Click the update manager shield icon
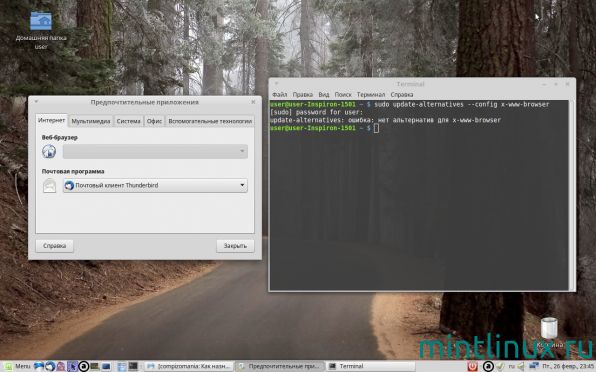 [500, 366]
